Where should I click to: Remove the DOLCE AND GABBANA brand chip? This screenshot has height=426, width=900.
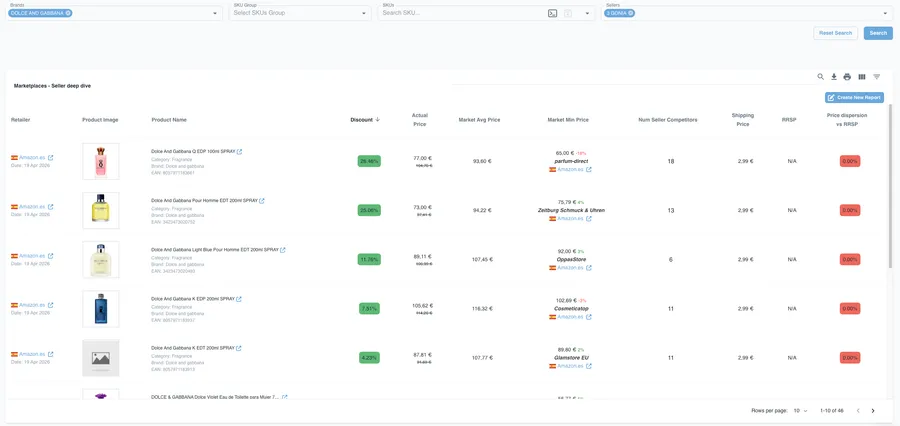coord(68,13)
